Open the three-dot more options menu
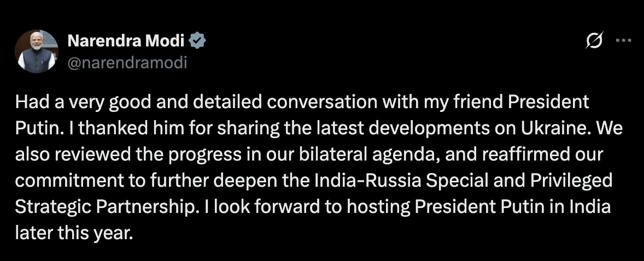Viewport: 644px width, 261px height. click(624, 40)
